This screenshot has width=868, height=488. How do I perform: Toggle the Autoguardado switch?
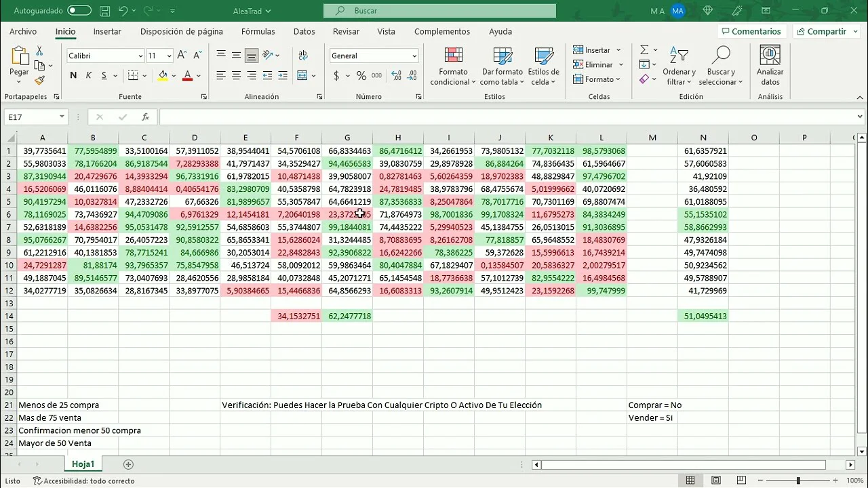[x=79, y=11]
